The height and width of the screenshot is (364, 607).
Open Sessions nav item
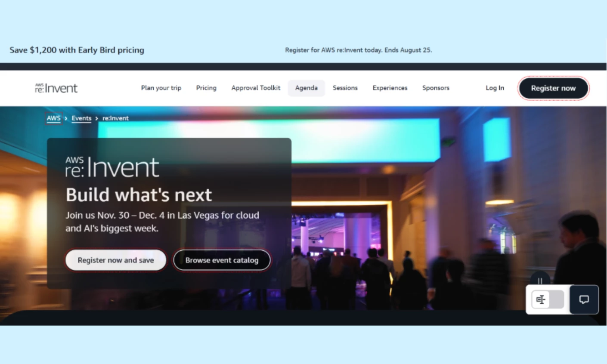[x=345, y=88]
